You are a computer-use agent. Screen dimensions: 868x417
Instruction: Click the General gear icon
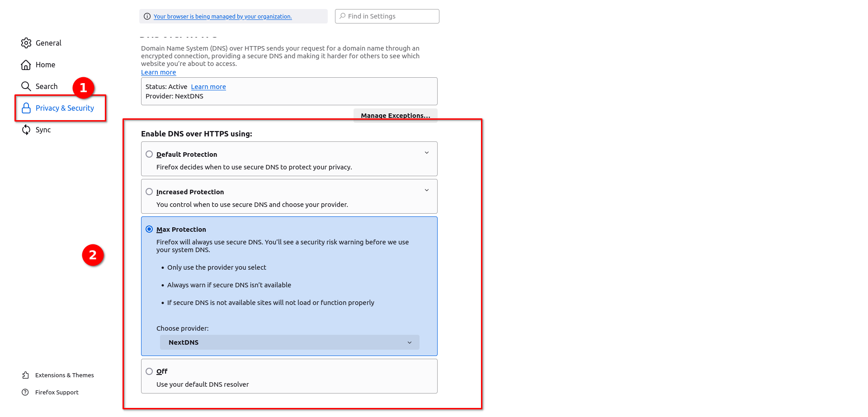pyautogui.click(x=26, y=43)
